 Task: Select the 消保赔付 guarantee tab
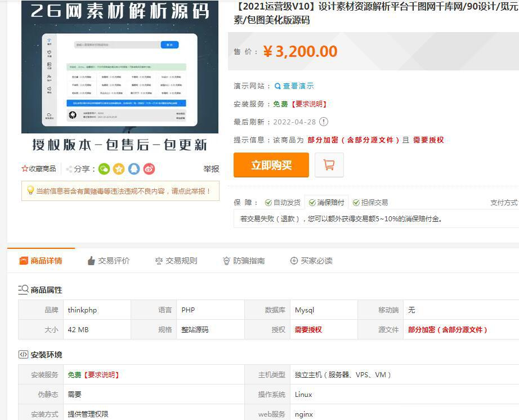point(326,203)
